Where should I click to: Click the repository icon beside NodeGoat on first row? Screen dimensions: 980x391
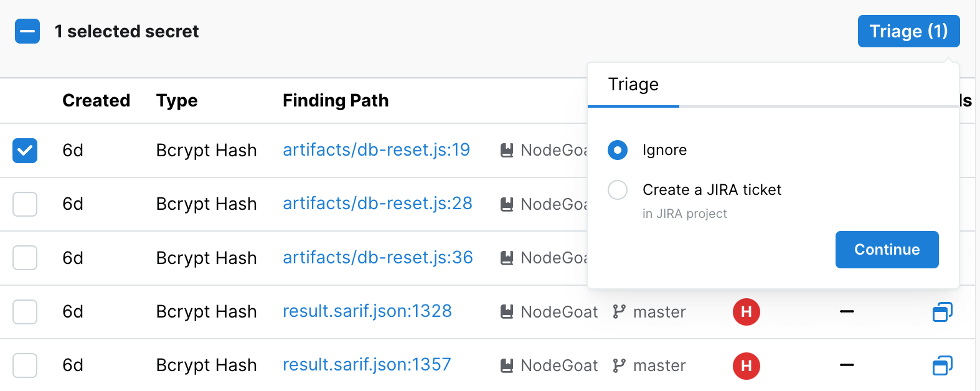tap(505, 150)
